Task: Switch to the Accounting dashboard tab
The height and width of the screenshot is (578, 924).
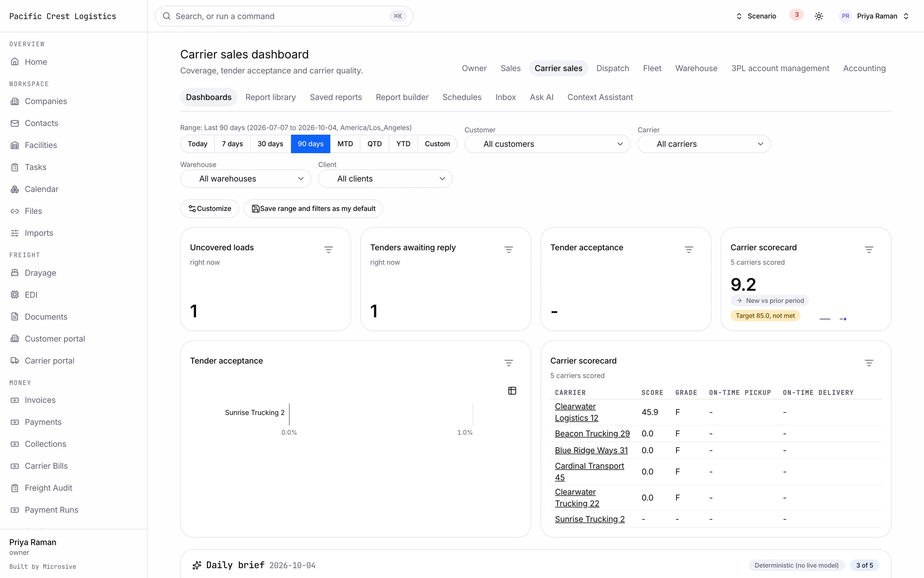Action: pos(864,68)
